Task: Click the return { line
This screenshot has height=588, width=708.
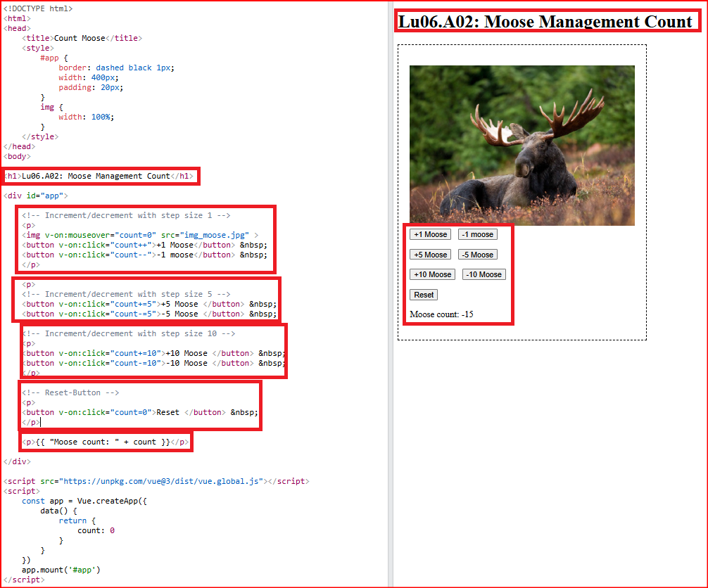Action: point(77,520)
